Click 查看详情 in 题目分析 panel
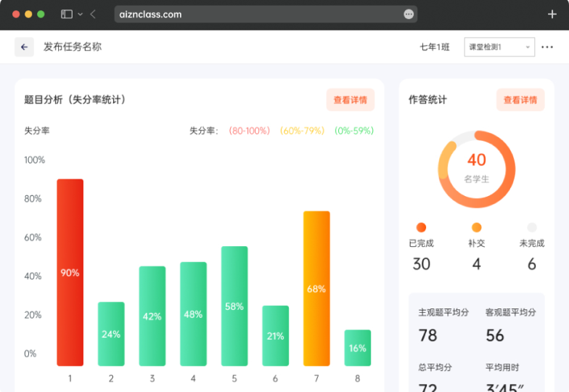The width and height of the screenshot is (569, 392). [x=350, y=100]
